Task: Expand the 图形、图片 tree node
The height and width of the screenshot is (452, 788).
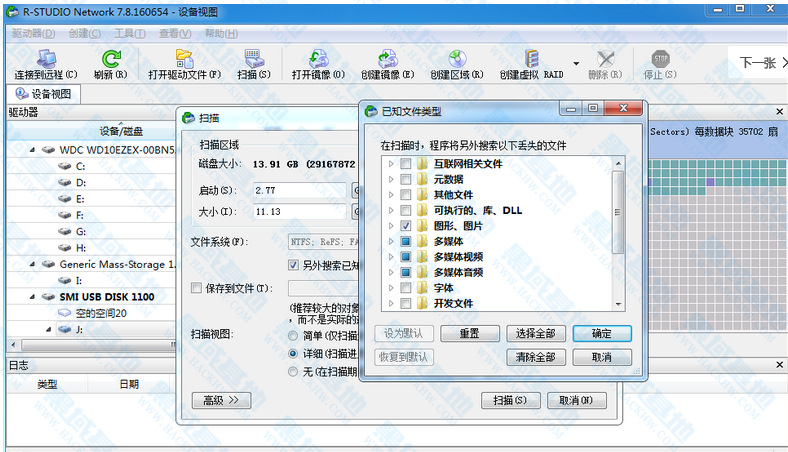Action: tap(390, 226)
